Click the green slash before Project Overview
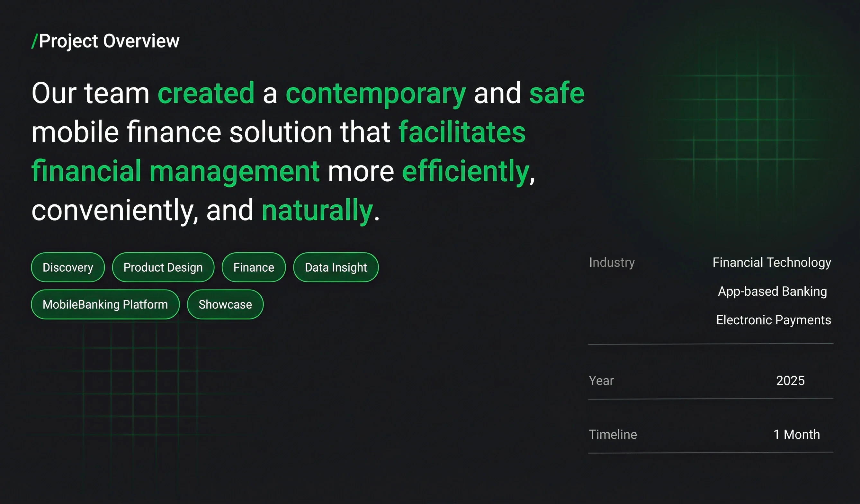Image resolution: width=860 pixels, height=504 pixels. click(x=34, y=41)
